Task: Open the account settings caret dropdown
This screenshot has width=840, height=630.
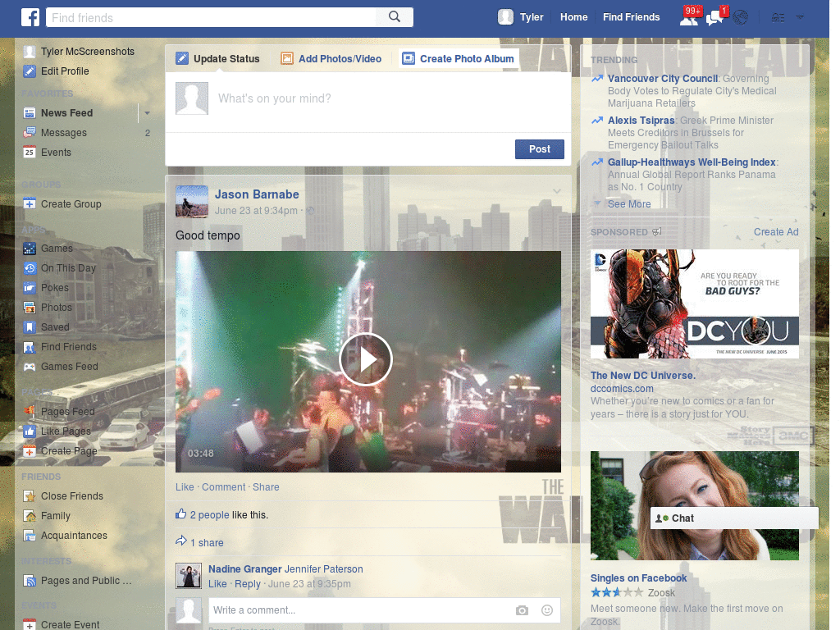Action: [x=800, y=16]
